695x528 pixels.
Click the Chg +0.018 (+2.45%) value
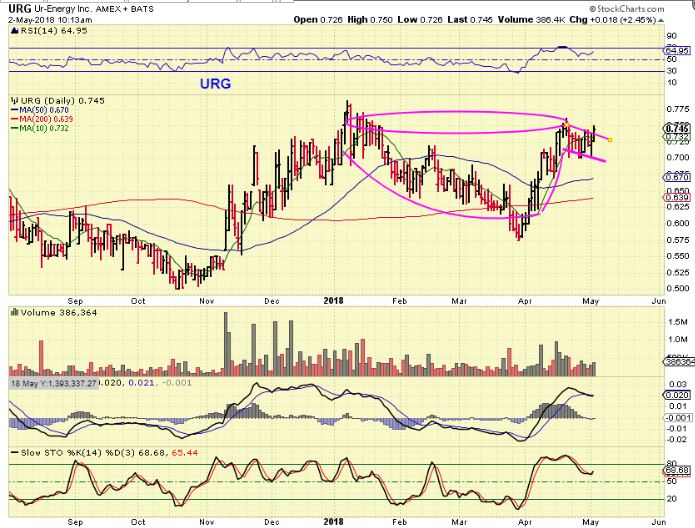[x=613, y=20]
